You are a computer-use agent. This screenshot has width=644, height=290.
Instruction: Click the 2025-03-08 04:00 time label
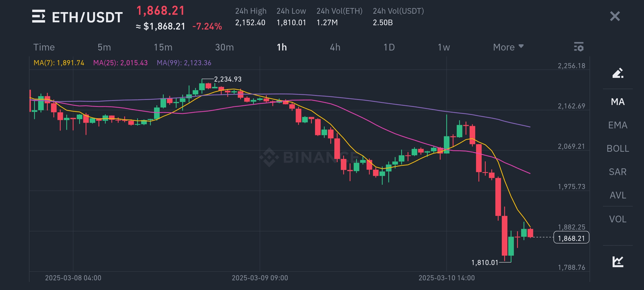(x=73, y=278)
